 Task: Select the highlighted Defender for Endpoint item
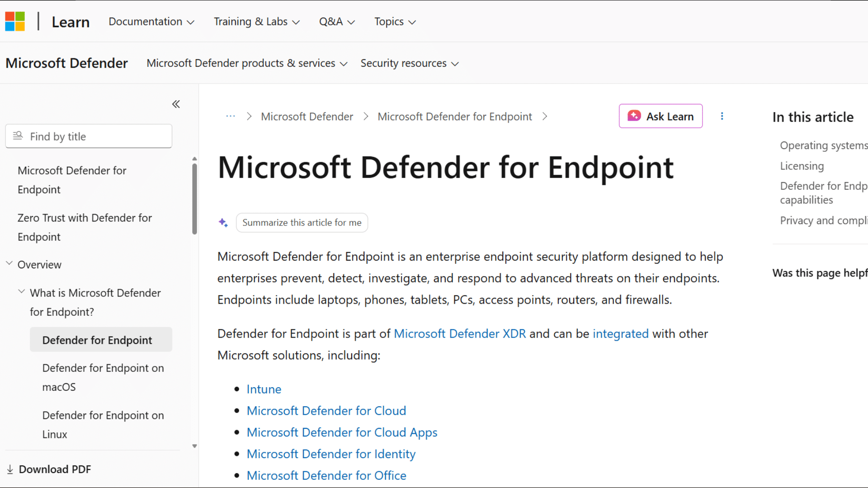101,340
